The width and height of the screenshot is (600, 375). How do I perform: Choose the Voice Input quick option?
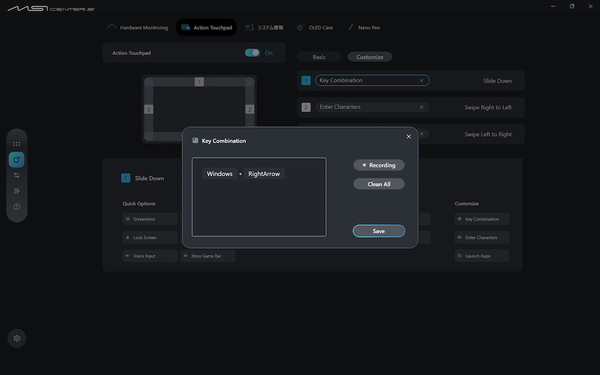pyautogui.click(x=150, y=256)
